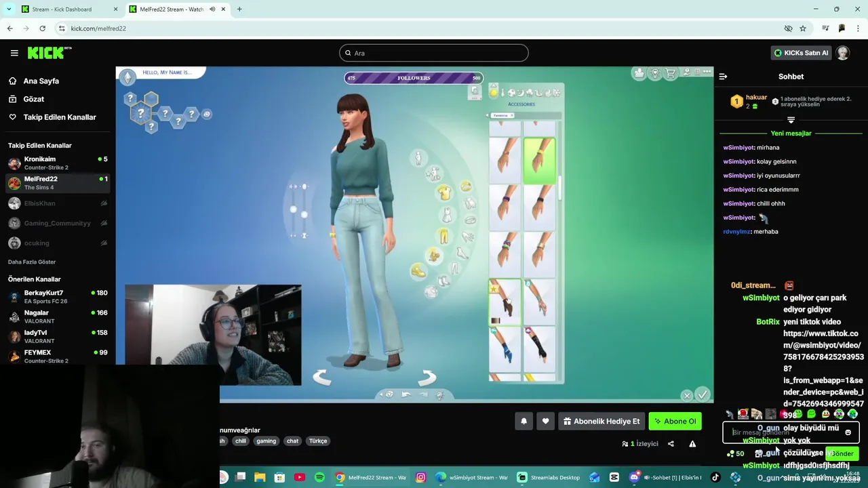Click the chat message input box
This screenshot has width=868, height=488.
(791, 432)
